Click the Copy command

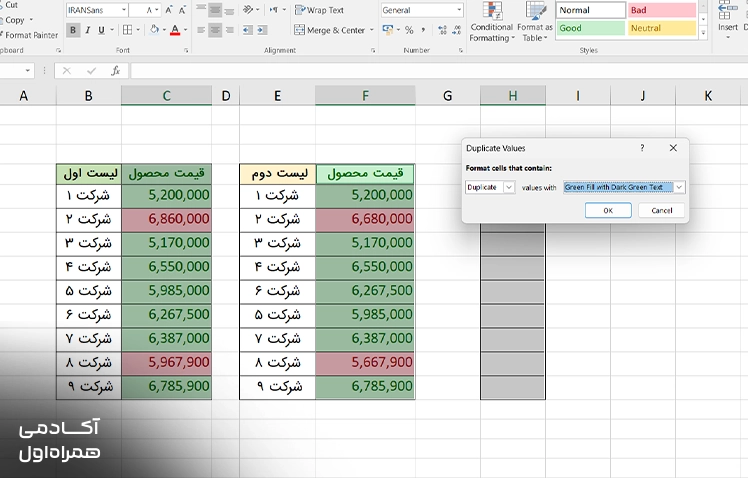coord(14,20)
